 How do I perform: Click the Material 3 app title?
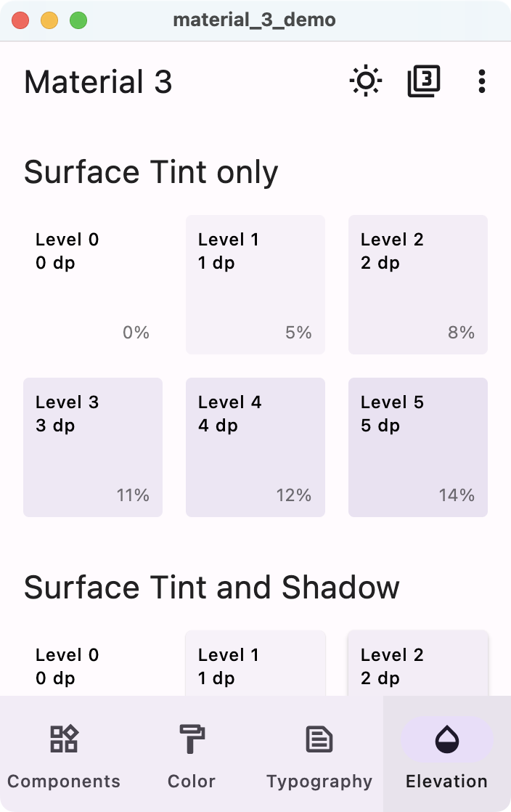point(99,82)
